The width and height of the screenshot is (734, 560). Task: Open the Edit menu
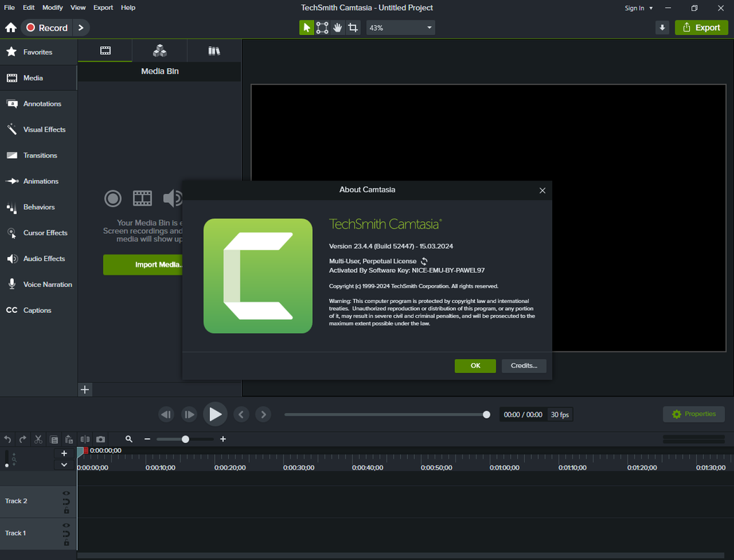point(29,8)
